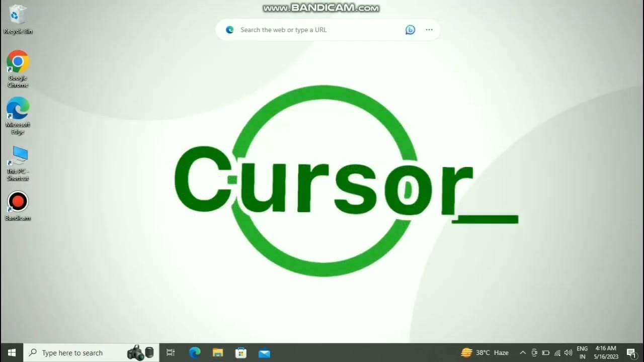Show hidden system tray icons
The width and height of the screenshot is (644, 362).
point(523,352)
